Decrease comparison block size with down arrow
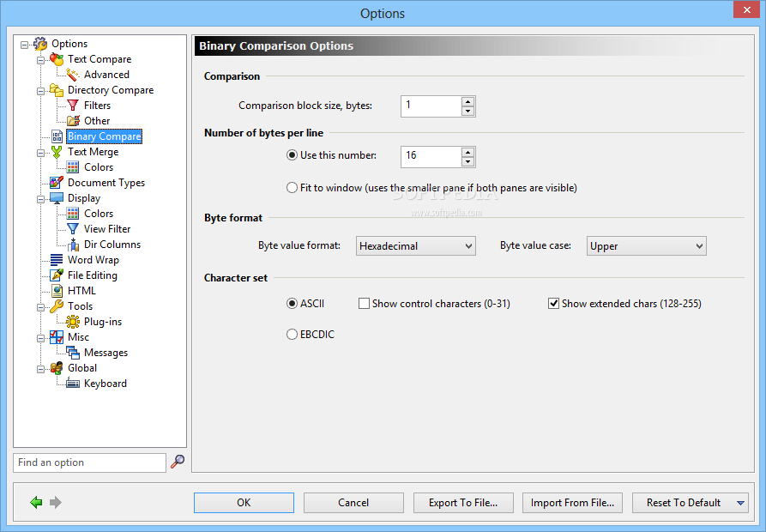Image resolution: width=766 pixels, height=532 pixels. pos(468,111)
